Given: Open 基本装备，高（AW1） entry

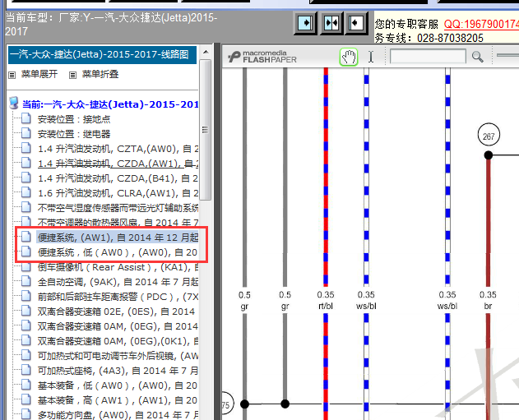Looking at the screenshot, I should pos(117,400).
